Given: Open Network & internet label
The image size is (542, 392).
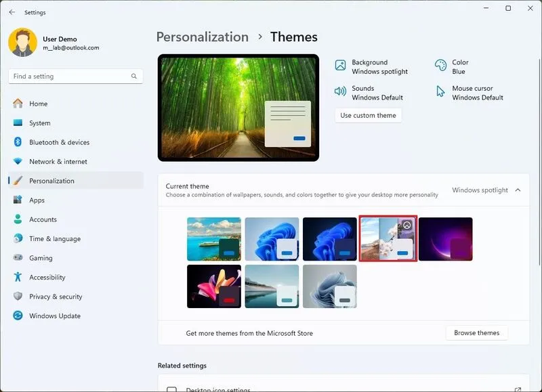Looking at the screenshot, I should tap(58, 162).
